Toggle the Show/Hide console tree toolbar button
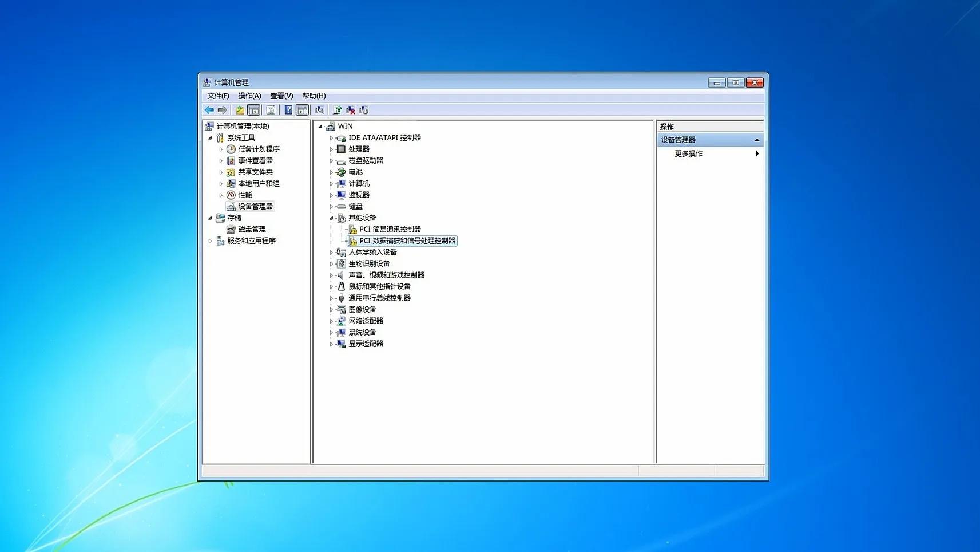Image resolution: width=980 pixels, height=552 pixels. pyautogui.click(x=254, y=110)
